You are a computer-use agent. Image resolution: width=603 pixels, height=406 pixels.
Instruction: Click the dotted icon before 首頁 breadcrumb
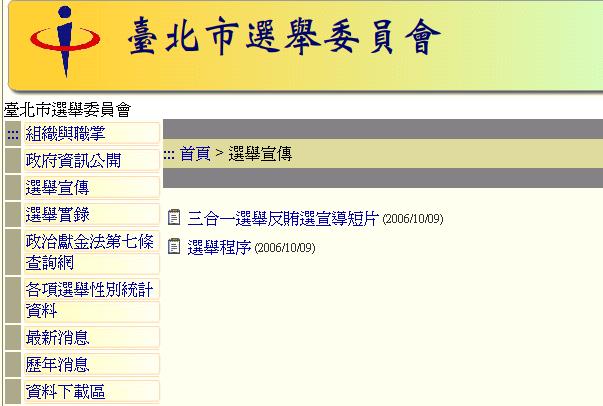pyautogui.click(x=169, y=155)
